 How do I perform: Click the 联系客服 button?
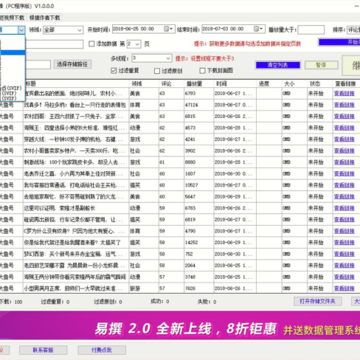click(43, 350)
